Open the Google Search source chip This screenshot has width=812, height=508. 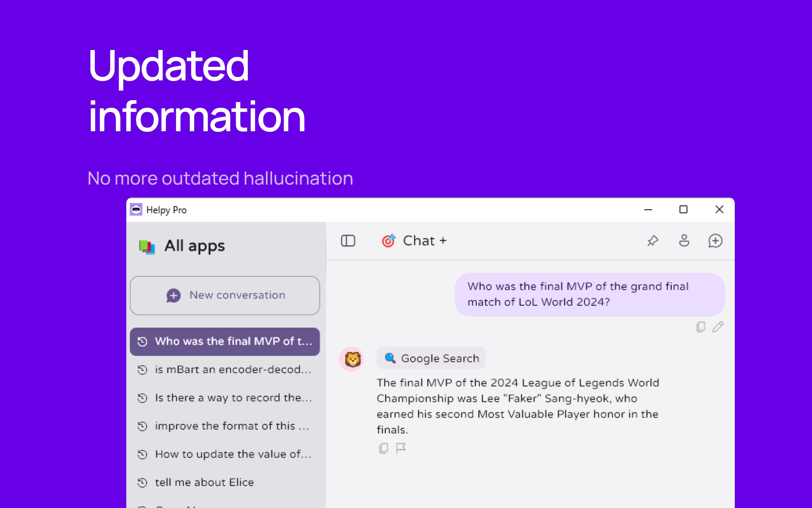tap(431, 358)
